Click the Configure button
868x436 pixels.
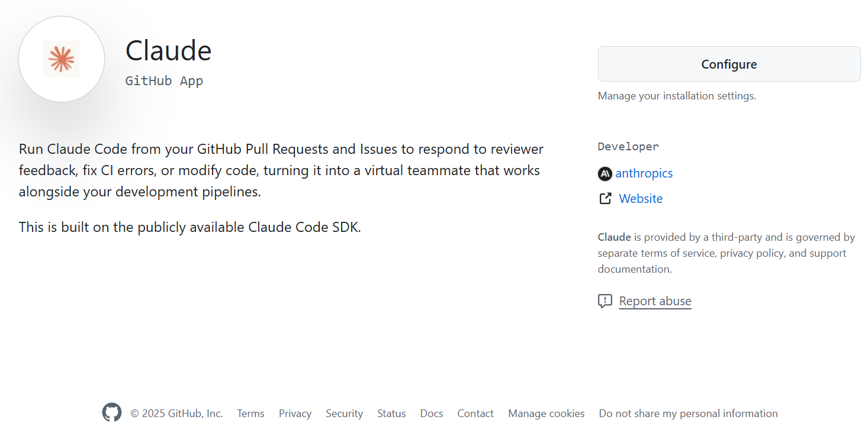(x=729, y=64)
